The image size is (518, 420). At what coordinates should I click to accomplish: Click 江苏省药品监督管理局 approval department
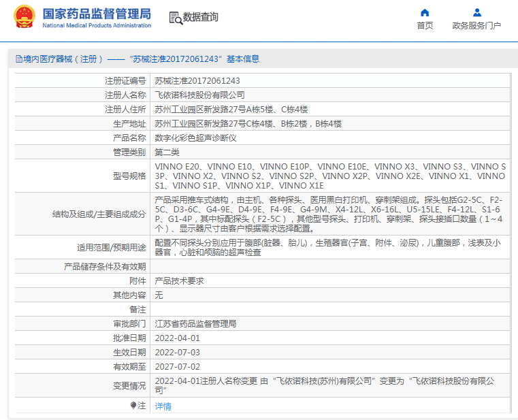point(195,324)
